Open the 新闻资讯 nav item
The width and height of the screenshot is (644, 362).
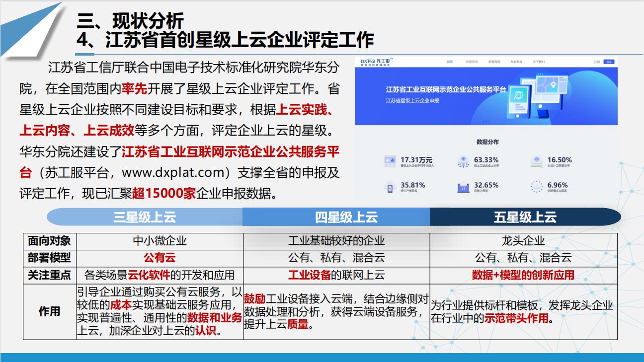pos(472,62)
